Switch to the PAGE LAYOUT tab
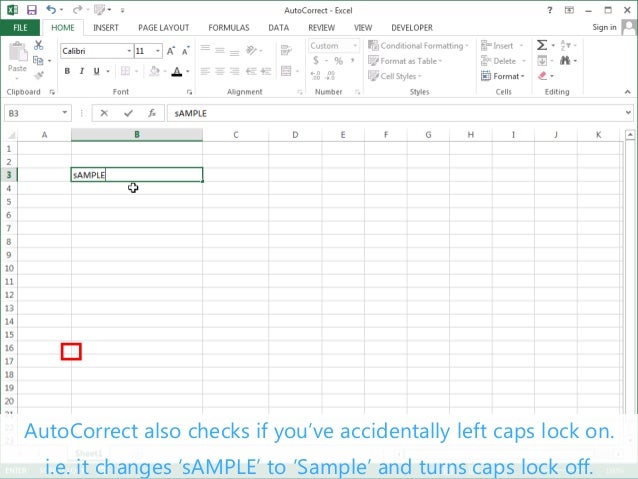The image size is (638, 479). pyautogui.click(x=164, y=28)
